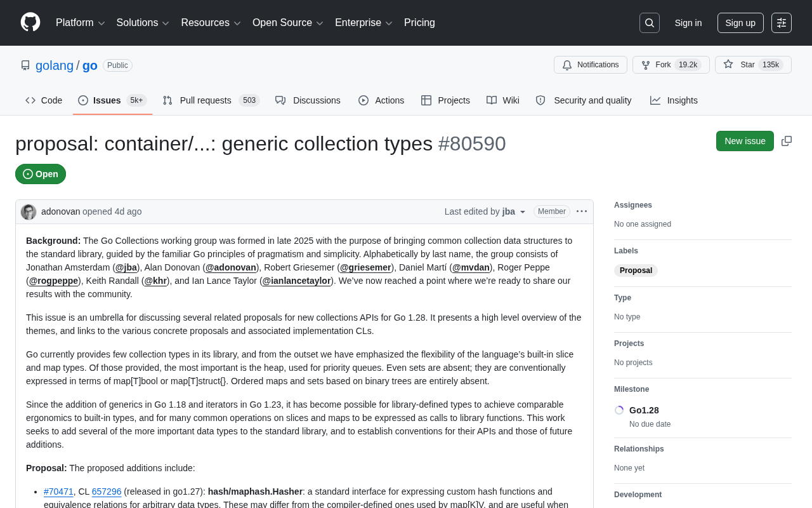Image resolution: width=812 pixels, height=508 pixels.
Task: Open issue #70471 link
Action: click(58, 491)
